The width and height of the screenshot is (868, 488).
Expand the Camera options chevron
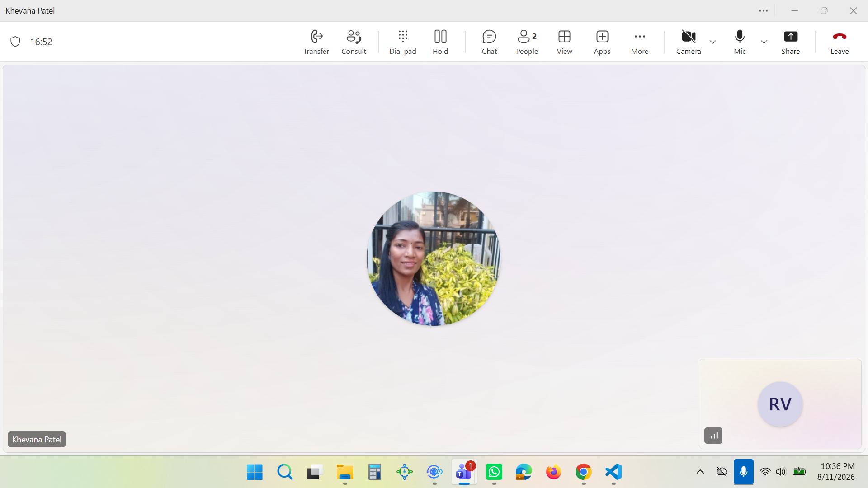pyautogui.click(x=712, y=42)
